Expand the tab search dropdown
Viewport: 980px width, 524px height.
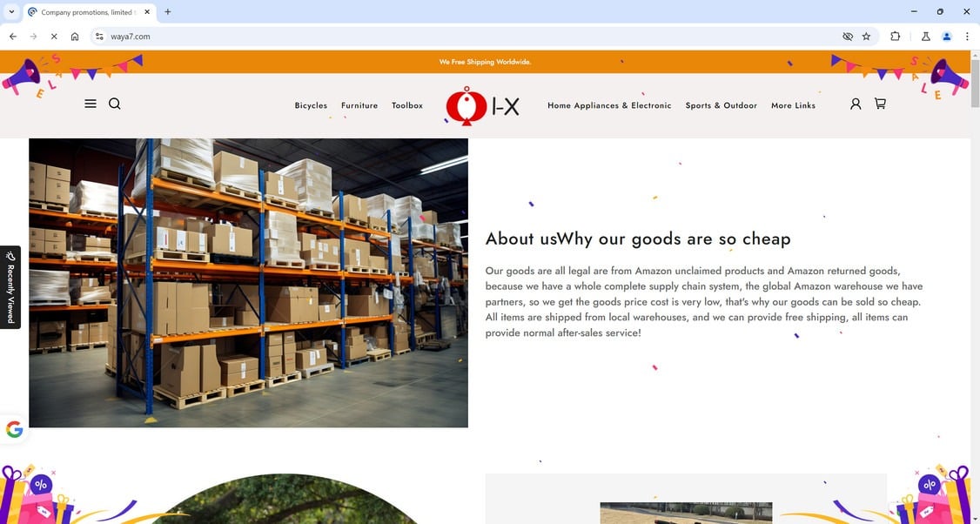(x=11, y=12)
